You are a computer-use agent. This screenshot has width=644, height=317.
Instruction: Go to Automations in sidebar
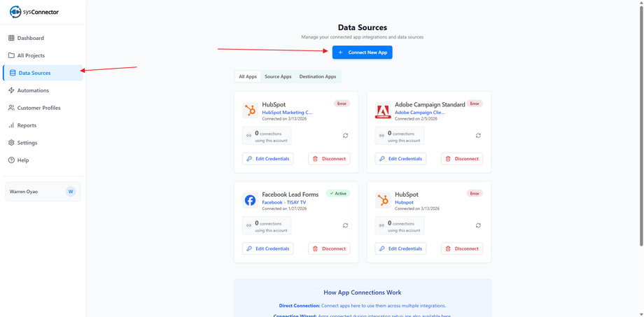coord(33,90)
